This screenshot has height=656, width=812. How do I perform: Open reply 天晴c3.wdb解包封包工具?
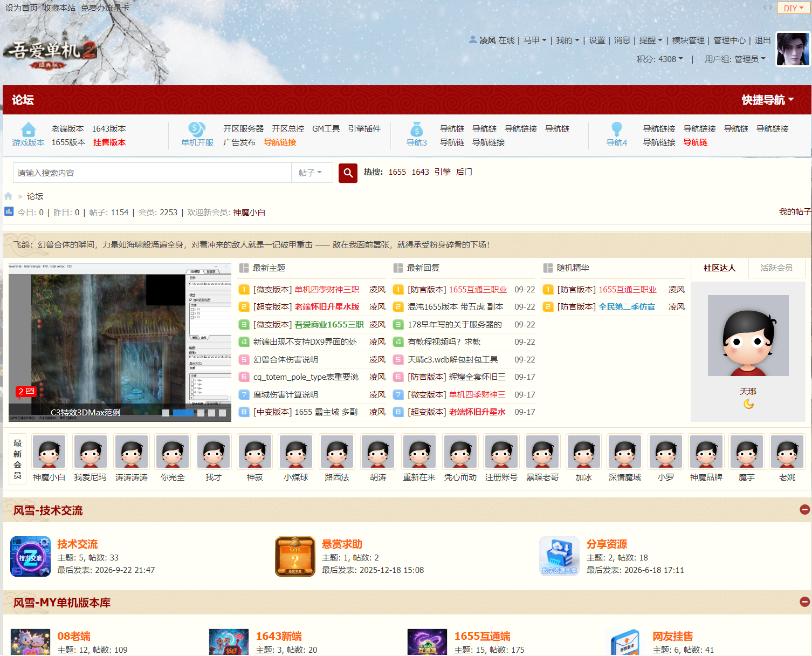[453, 360]
